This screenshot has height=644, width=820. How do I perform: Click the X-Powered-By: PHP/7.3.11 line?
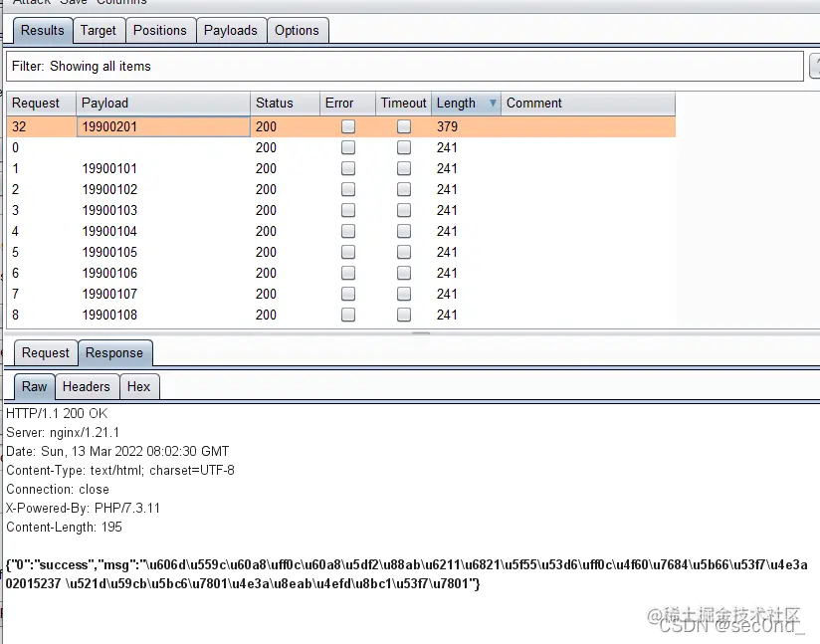coord(84,508)
